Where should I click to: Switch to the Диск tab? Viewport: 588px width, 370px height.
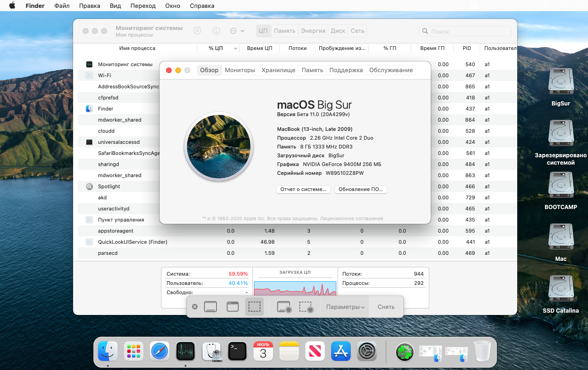338,31
